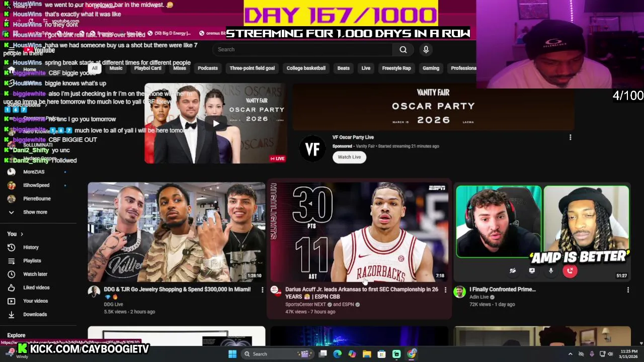Open Liked videos in the sidebar

tap(36, 288)
